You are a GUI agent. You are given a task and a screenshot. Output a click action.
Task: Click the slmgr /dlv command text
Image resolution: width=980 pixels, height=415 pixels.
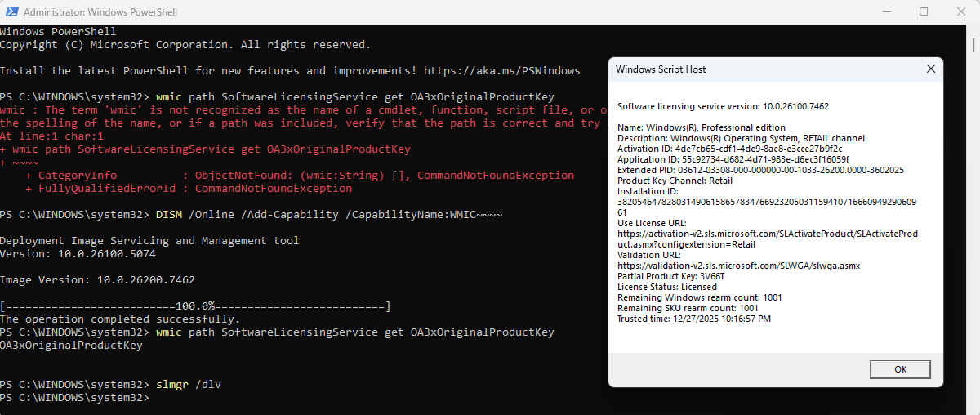point(189,385)
